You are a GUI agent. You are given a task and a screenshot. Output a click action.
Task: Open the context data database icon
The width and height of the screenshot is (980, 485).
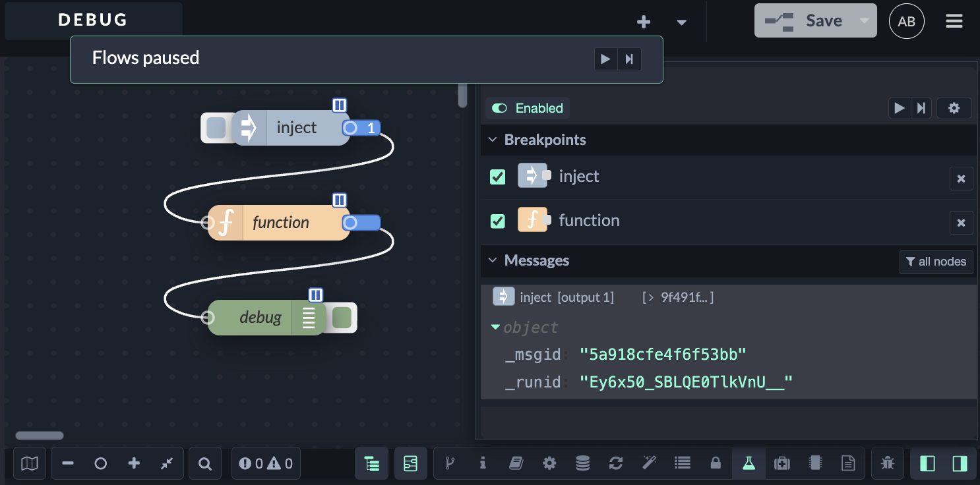582,464
